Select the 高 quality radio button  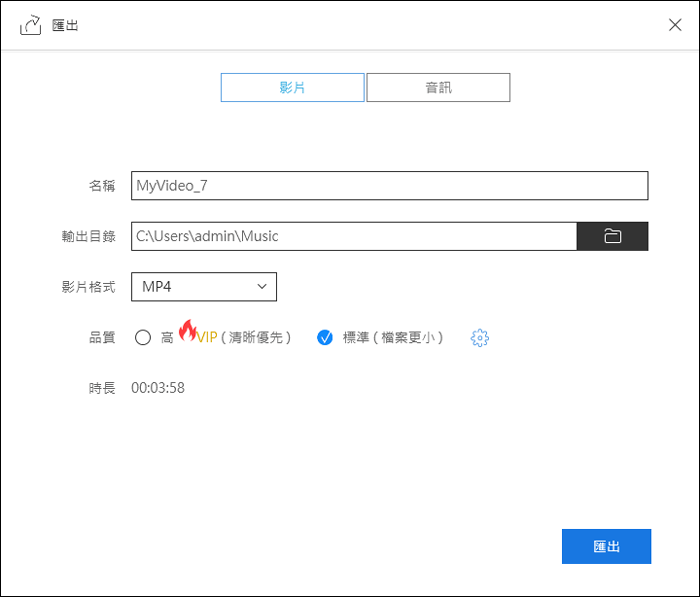pos(143,338)
